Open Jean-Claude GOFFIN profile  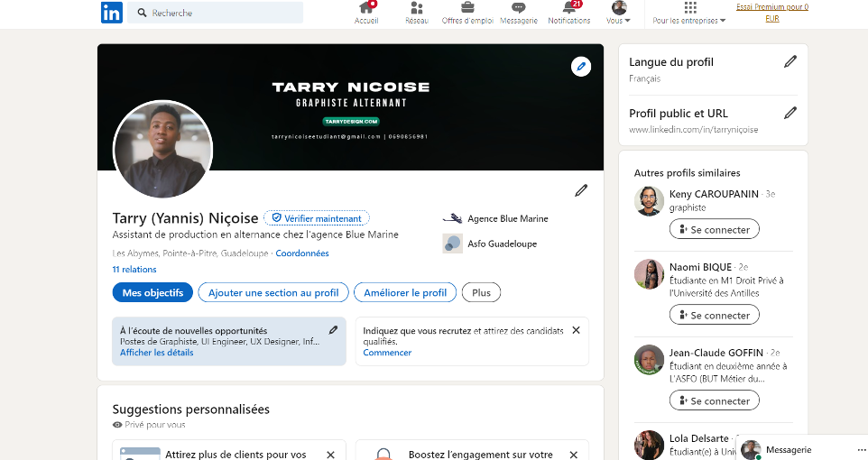coord(716,353)
